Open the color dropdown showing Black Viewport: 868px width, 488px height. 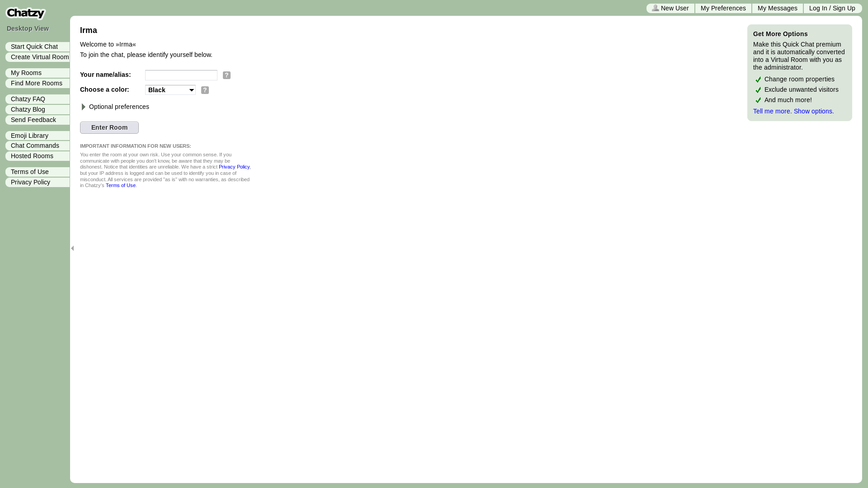point(170,90)
